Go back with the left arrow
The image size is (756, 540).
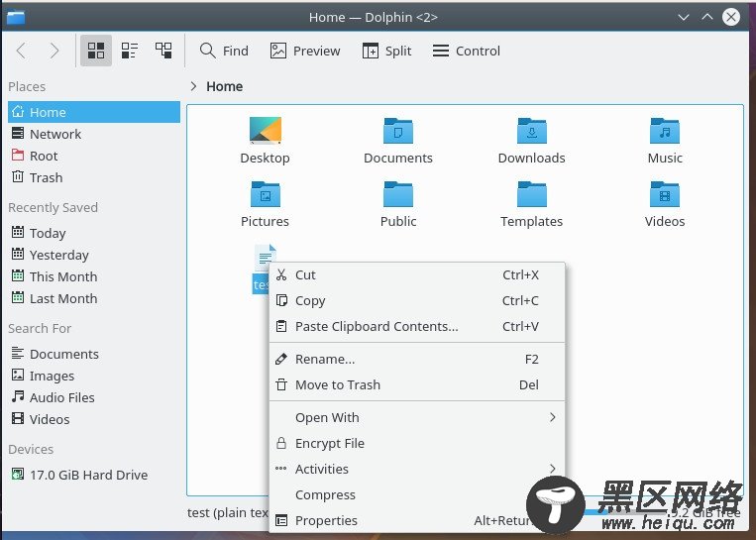(21, 51)
